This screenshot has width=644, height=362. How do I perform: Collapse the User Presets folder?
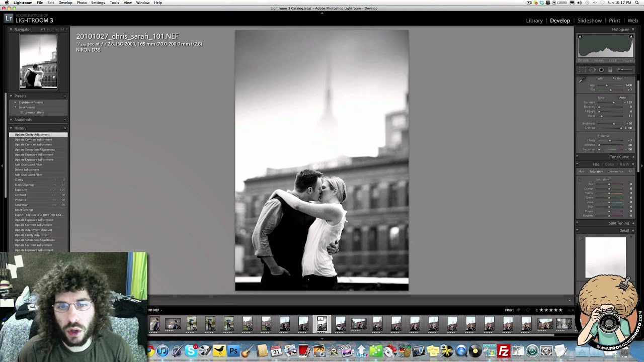point(15,107)
